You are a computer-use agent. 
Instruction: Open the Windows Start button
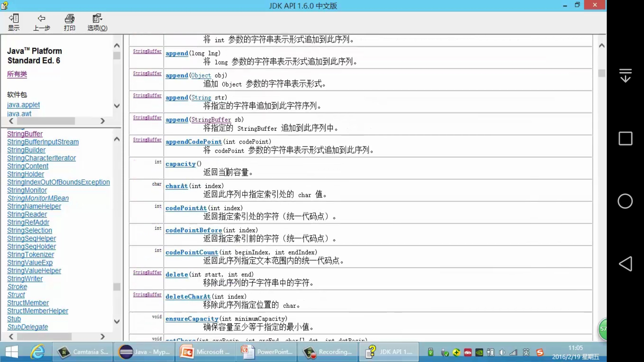click(x=12, y=352)
